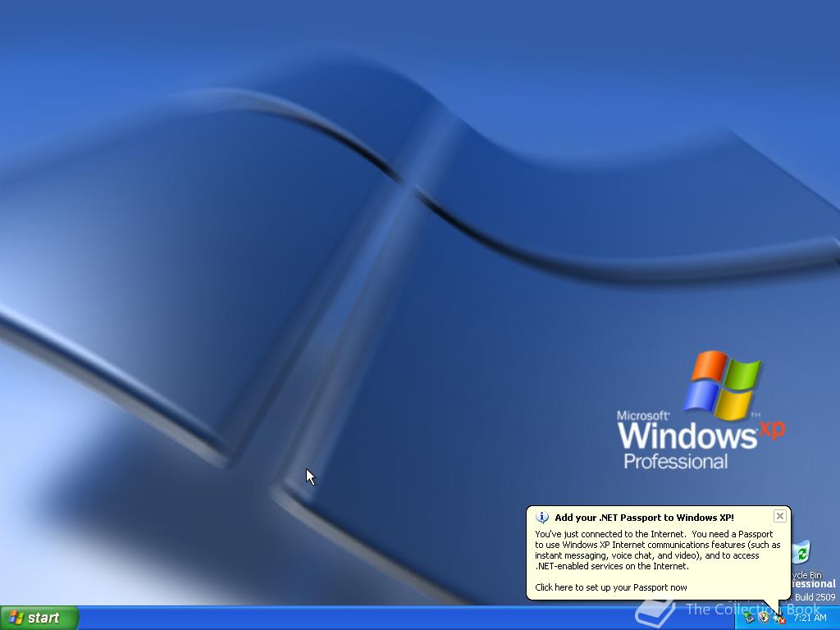Click the Messenger tray icon with red X
Screen dimensions: 840x630
pyautogui.click(x=779, y=619)
